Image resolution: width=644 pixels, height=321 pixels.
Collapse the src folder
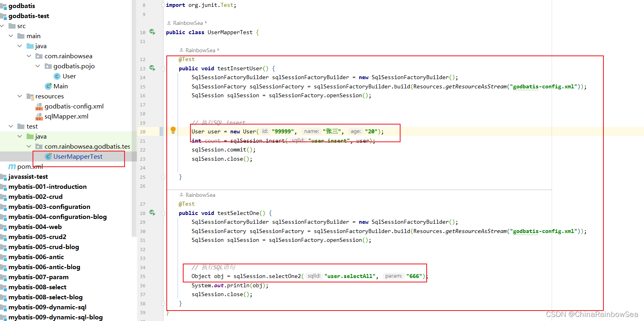click(x=2, y=26)
